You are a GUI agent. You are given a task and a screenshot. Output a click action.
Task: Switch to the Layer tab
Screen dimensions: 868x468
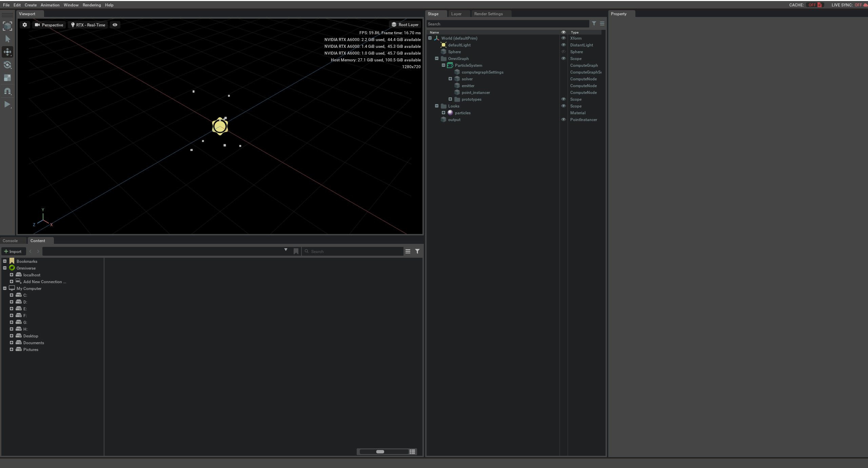click(x=456, y=14)
